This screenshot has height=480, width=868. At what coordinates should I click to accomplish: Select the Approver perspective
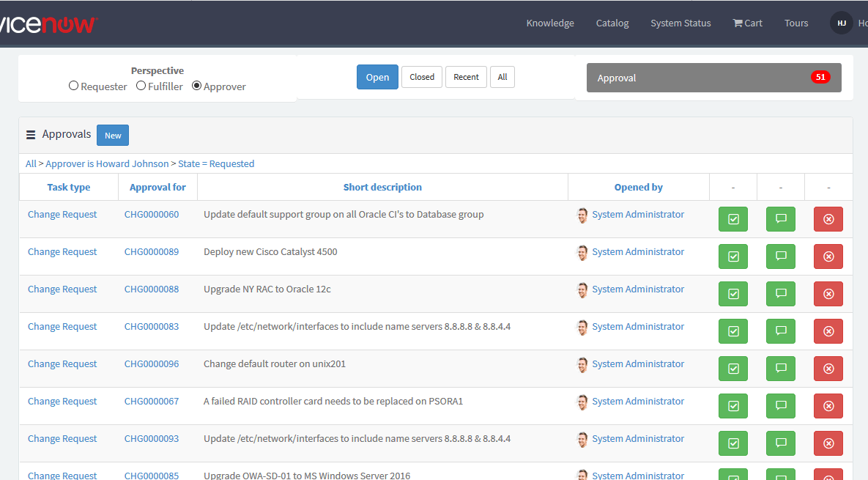pos(196,85)
